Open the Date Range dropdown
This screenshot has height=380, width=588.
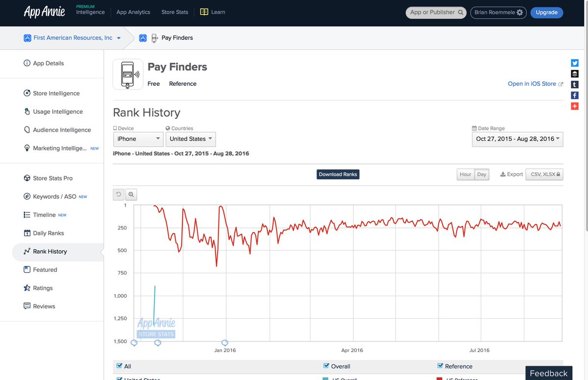(517, 139)
